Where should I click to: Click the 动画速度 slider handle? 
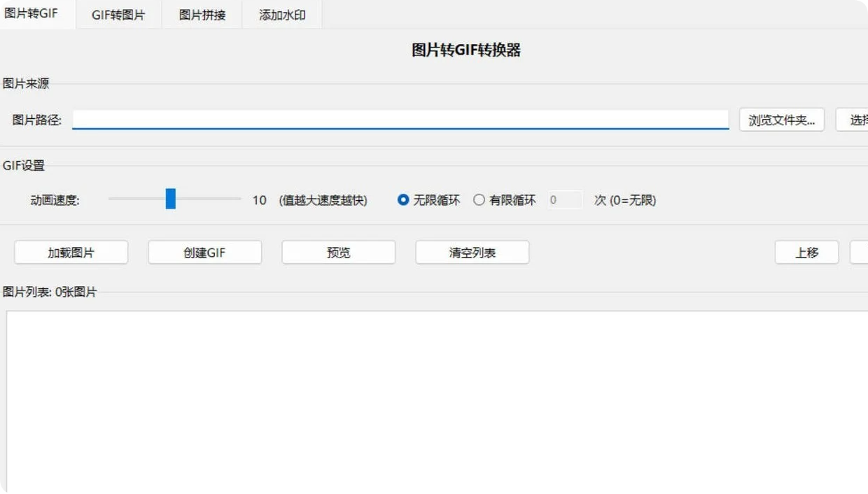pyautogui.click(x=170, y=199)
